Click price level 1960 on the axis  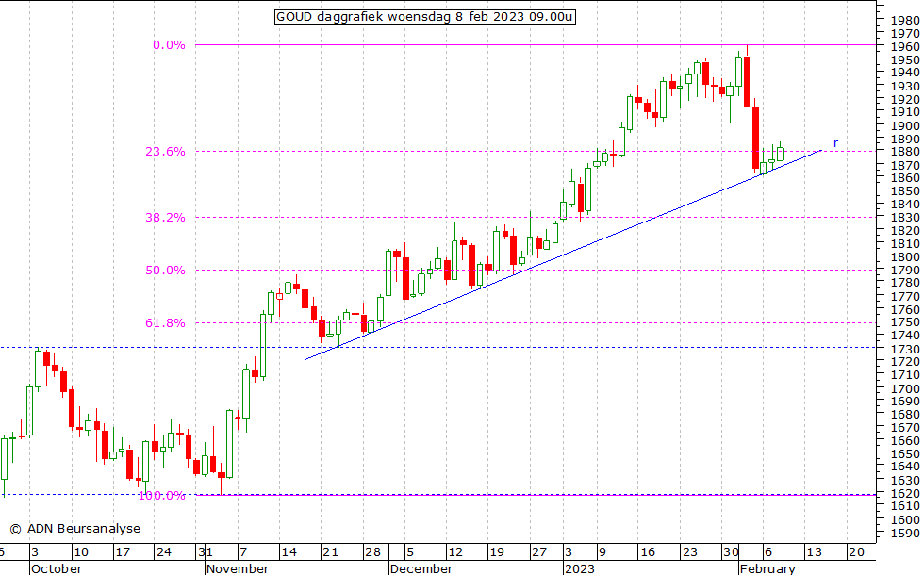tap(905, 46)
